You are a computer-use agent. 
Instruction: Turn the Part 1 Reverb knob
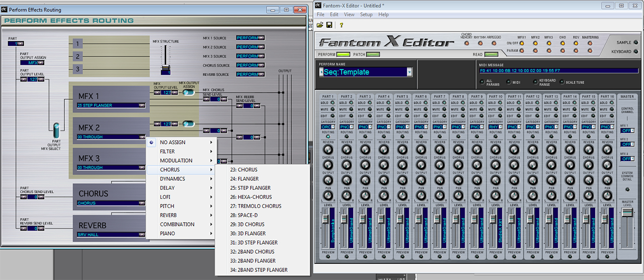pos(328,150)
